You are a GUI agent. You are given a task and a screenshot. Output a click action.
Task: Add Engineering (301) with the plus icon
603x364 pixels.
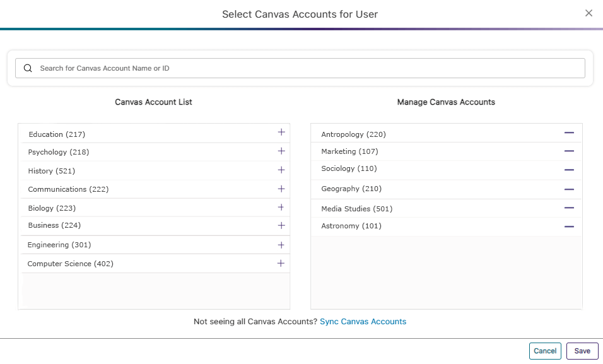click(x=281, y=244)
